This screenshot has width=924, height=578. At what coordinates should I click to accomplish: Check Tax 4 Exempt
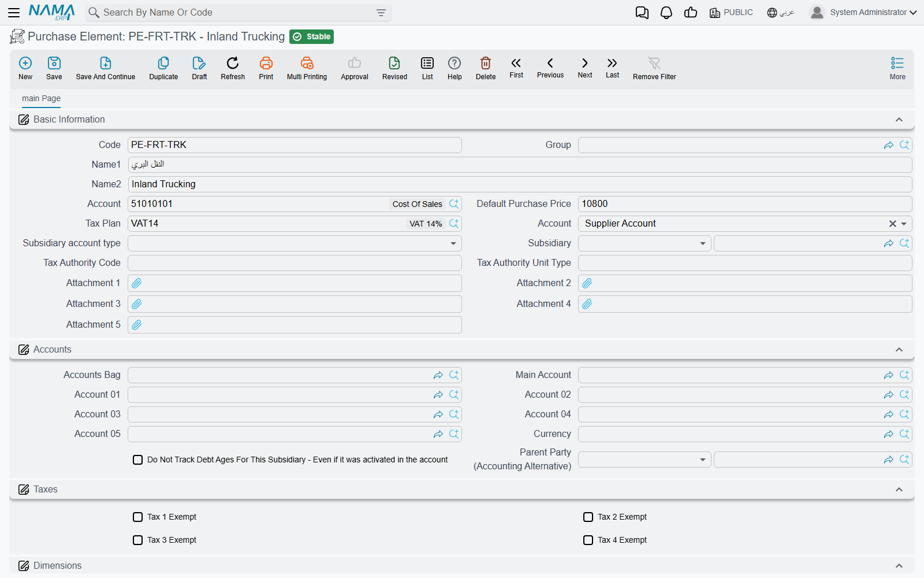[x=588, y=540]
